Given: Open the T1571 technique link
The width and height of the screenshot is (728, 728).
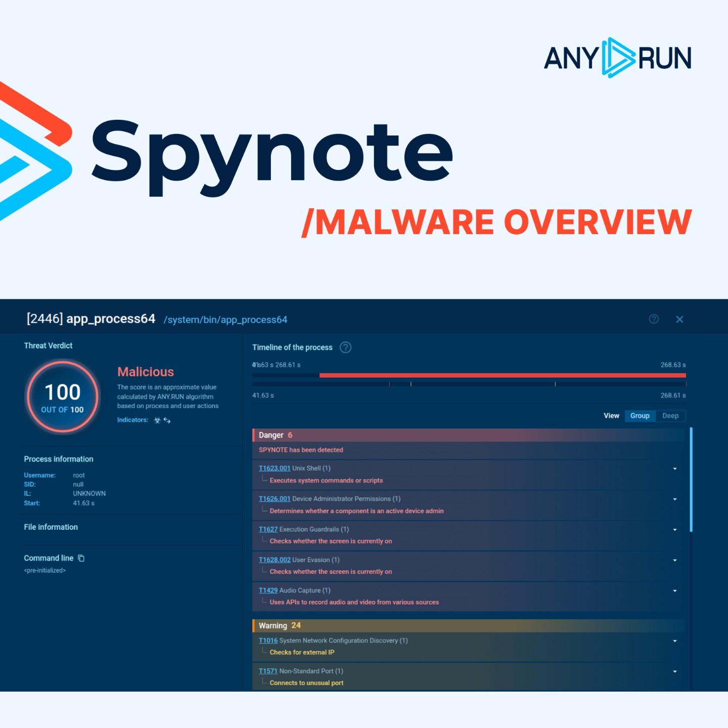Looking at the screenshot, I should click(268, 671).
